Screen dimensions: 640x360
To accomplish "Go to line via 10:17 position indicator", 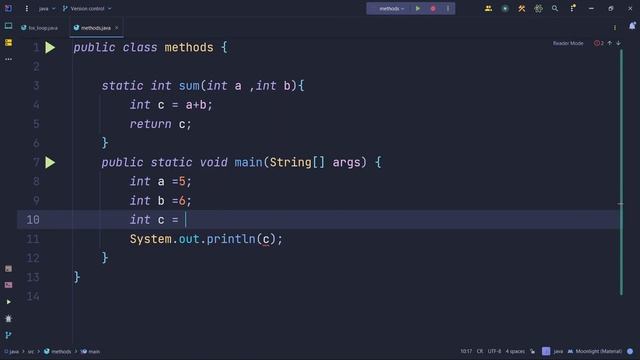I will click(466, 351).
